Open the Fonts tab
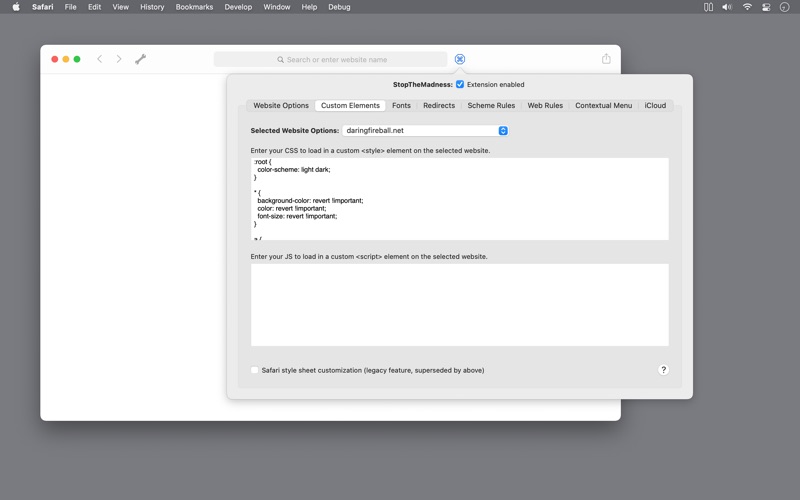The height and width of the screenshot is (500, 800). coord(401,106)
